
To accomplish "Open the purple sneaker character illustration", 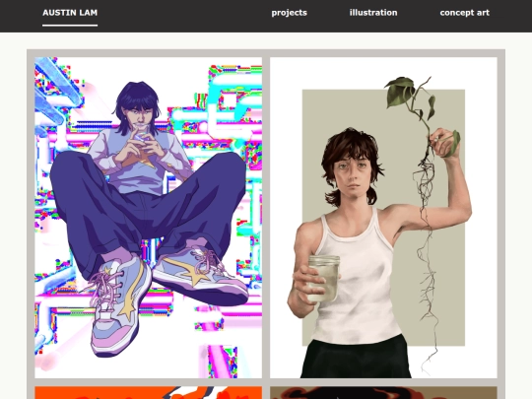I will click(x=148, y=218).
